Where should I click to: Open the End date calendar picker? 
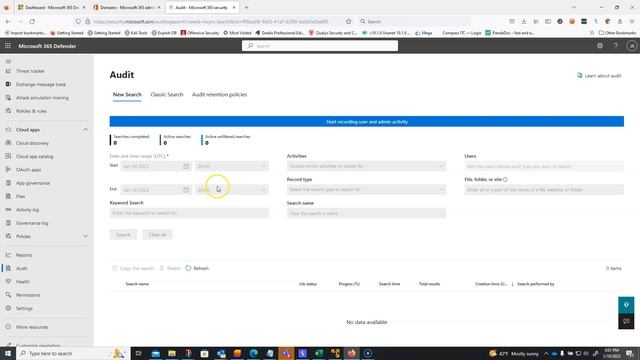[186, 190]
